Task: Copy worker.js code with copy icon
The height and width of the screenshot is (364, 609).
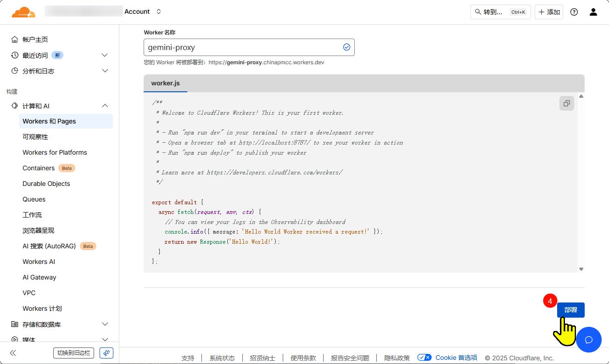Action: (566, 103)
